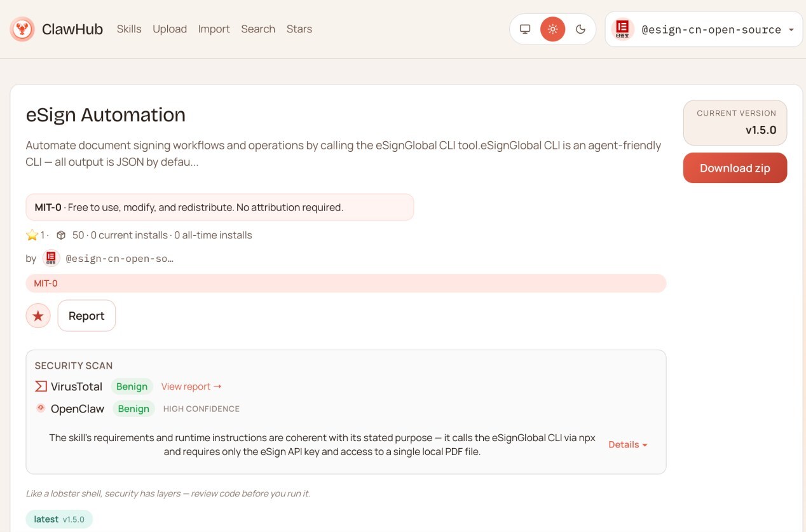Go to the Upload page
The height and width of the screenshot is (532, 806).
click(170, 29)
